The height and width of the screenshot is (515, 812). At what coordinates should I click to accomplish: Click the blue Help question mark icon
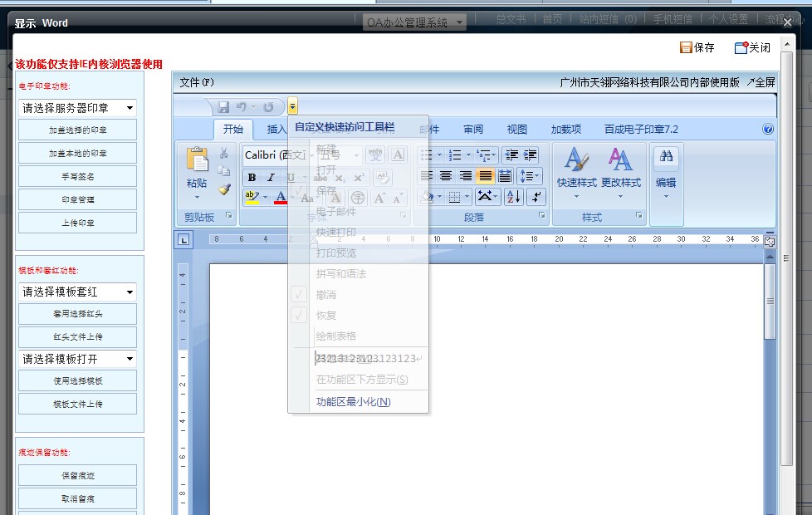coord(768,129)
